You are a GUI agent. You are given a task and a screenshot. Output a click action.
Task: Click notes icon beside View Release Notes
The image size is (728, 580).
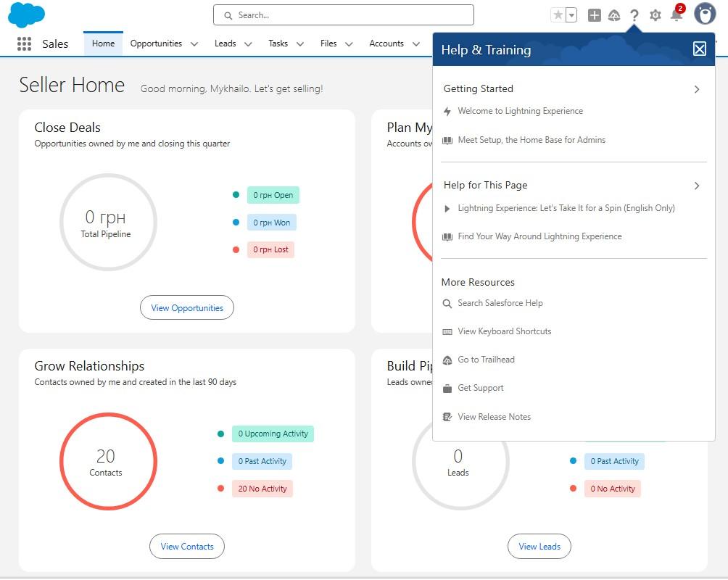click(x=447, y=417)
